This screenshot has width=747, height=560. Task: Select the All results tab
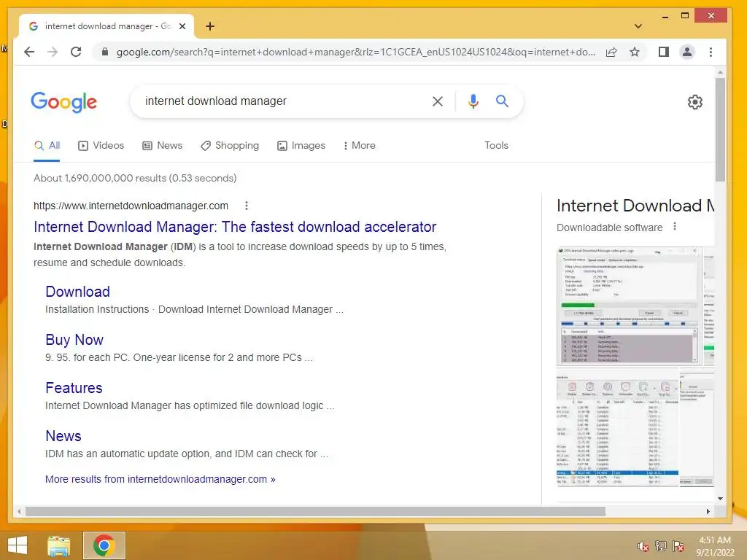click(x=47, y=146)
